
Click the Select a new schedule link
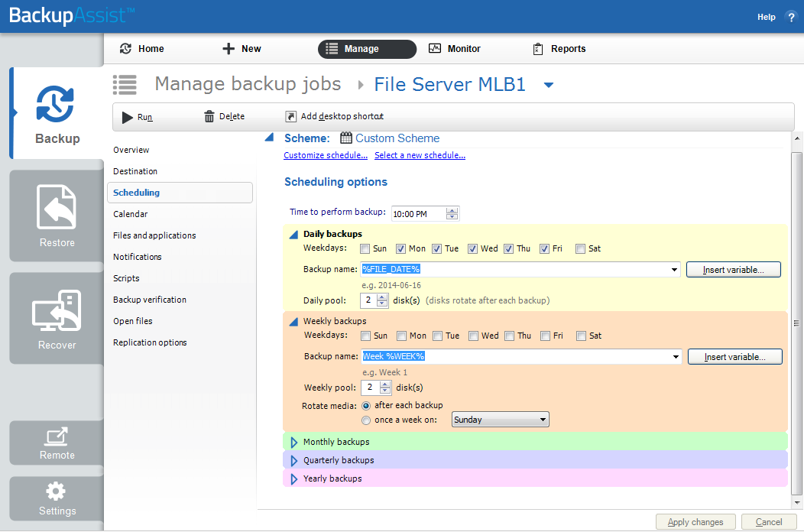tap(420, 155)
